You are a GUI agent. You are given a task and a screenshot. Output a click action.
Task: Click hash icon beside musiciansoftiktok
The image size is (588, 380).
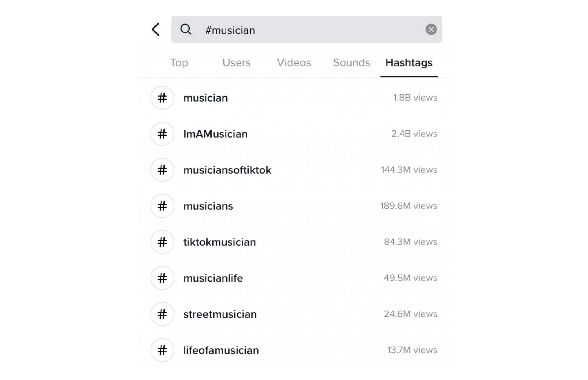pyautogui.click(x=162, y=170)
